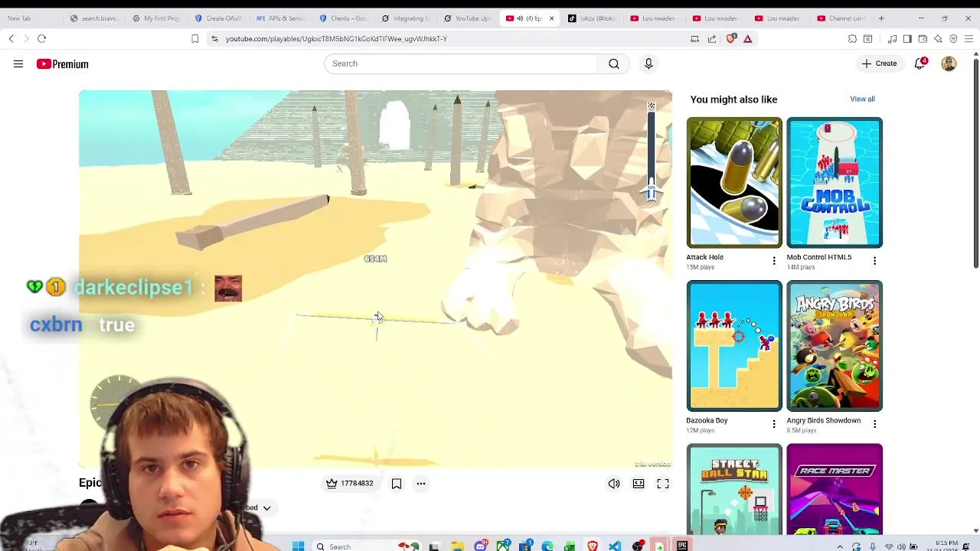Bookmark this page in the address bar
Viewport: 980px width, 551px height.
[x=194, y=38]
